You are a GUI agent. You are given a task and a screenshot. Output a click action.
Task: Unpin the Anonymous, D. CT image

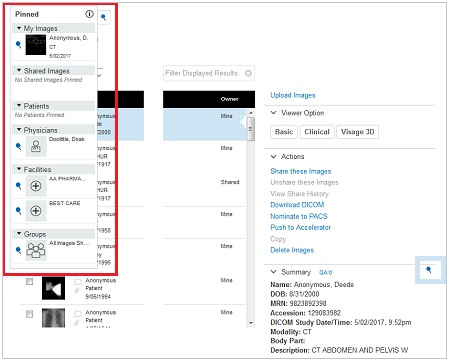click(x=19, y=44)
